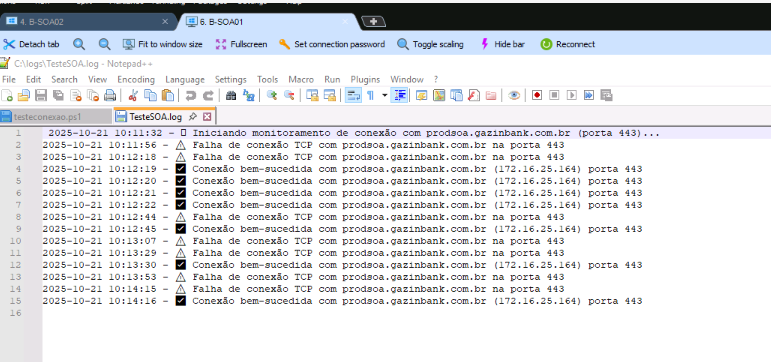Screen dimensions: 771x362
Task: Open dropdown arrow next to pilcrow icon
Action: tap(384, 95)
